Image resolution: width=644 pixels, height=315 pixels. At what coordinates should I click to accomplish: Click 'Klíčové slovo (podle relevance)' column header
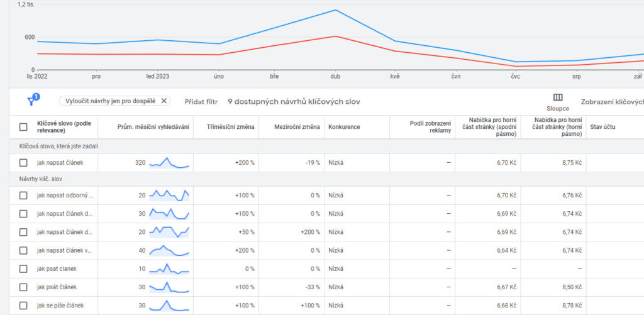point(64,127)
